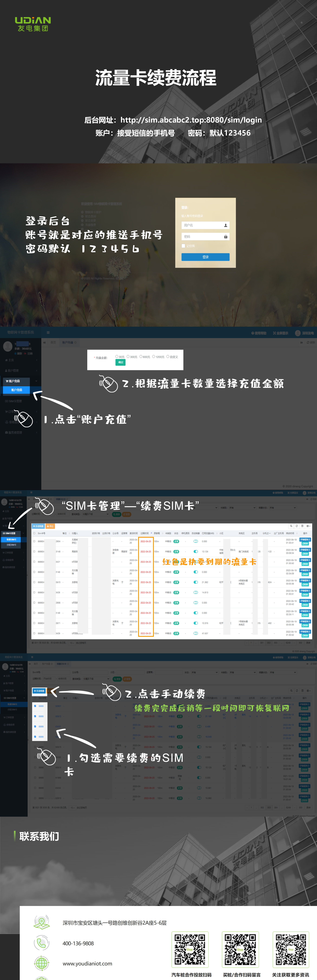Expand 客户管理 in the recharge page sidebar
Screen dimensions: 317x980
click(x=21, y=371)
